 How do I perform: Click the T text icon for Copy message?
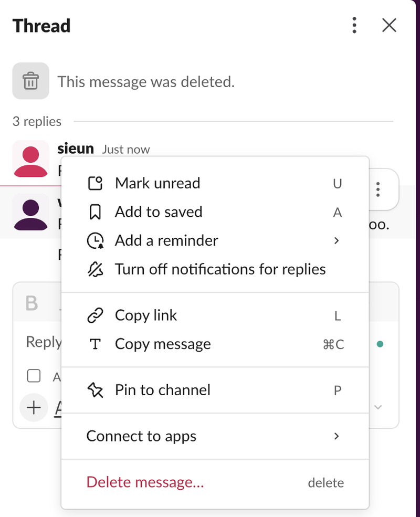coord(95,344)
